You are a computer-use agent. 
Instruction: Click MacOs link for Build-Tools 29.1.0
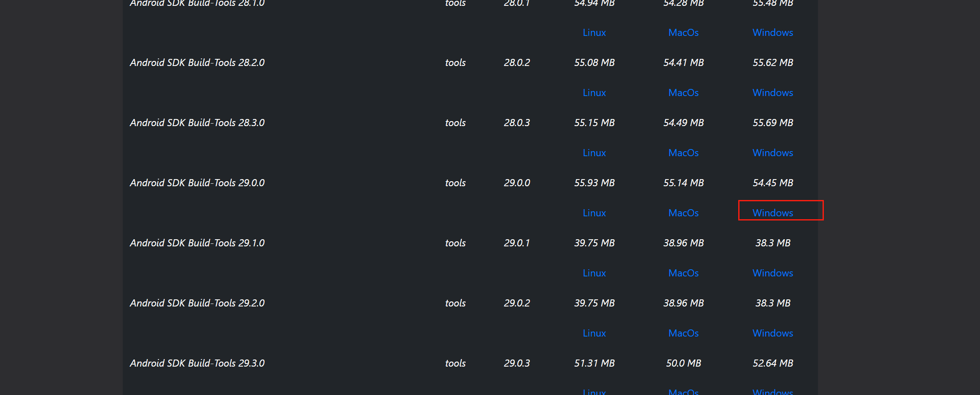click(683, 273)
